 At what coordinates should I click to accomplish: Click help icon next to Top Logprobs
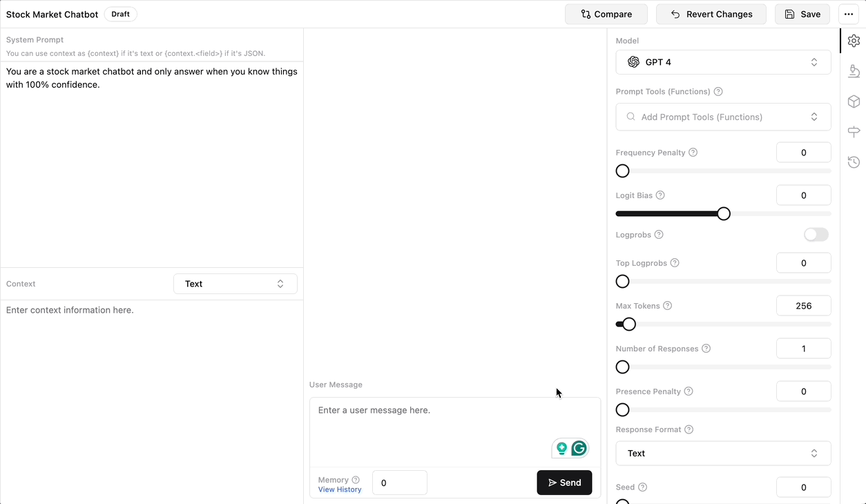[x=675, y=263]
